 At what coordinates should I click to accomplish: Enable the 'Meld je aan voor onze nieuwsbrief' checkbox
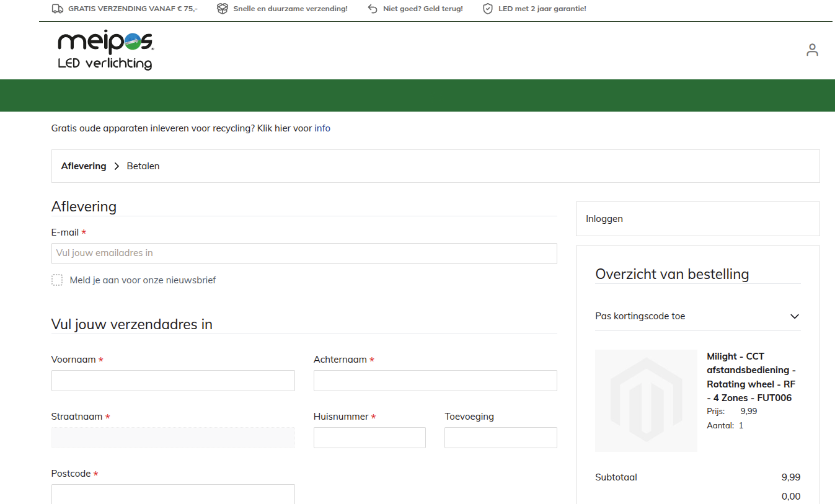[x=57, y=280]
